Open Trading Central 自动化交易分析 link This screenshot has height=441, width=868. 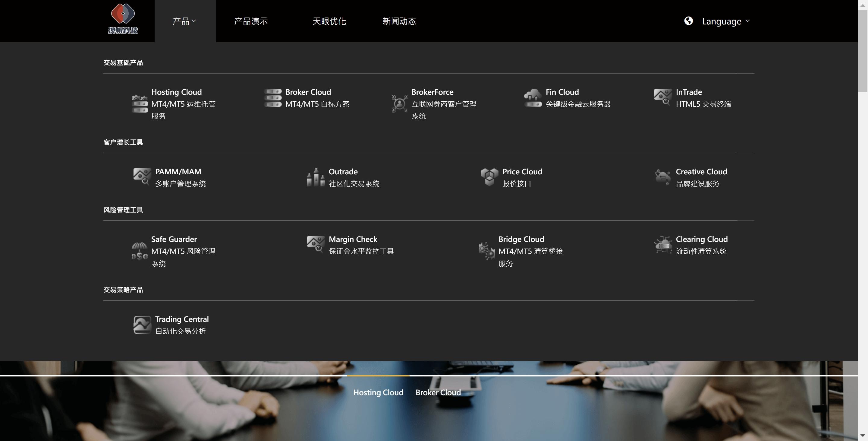click(x=171, y=325)
